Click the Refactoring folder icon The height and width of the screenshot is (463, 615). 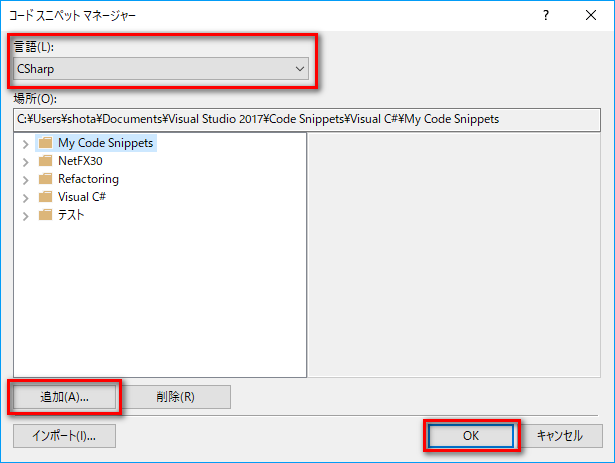(45, 179)
